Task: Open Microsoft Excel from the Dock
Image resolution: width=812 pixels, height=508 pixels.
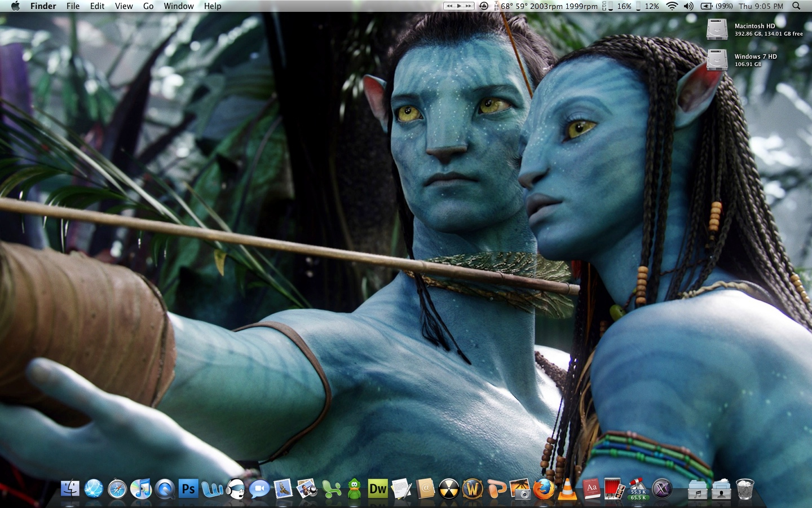Action: (x=330, y=488)
